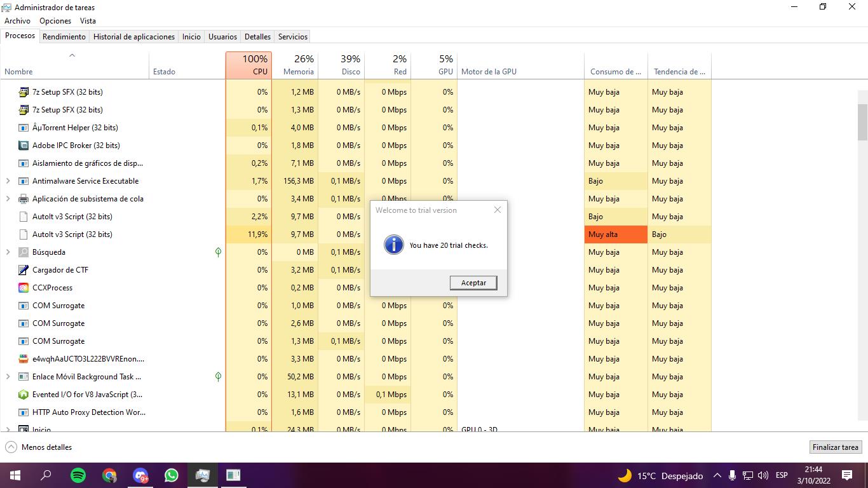Expand the Aplicación de subsistema de cola group
The width and height of the screenshot is (868, 488).
pyautogui.click(x=8, y=199)
